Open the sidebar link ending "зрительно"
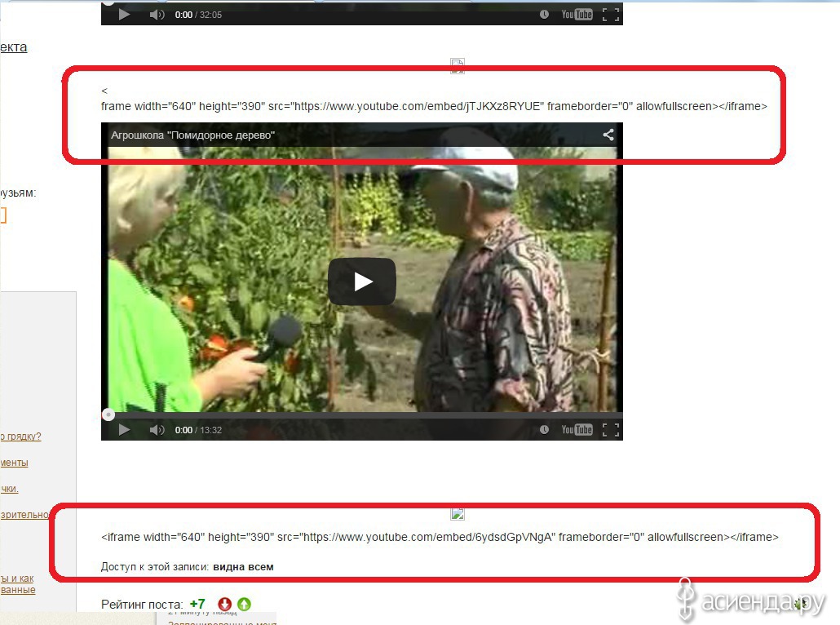This screenshot has width=840, height=625. [x=24, y=515]
